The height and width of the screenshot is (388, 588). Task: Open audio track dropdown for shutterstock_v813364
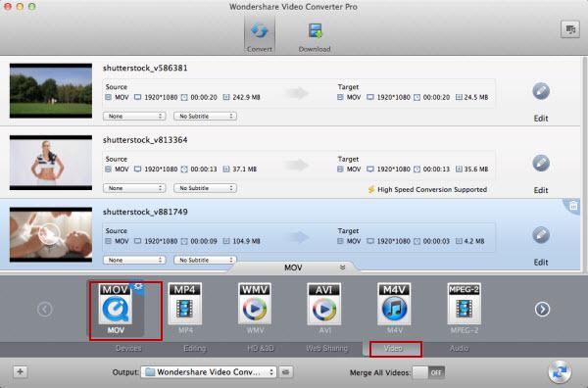(134, 188)
